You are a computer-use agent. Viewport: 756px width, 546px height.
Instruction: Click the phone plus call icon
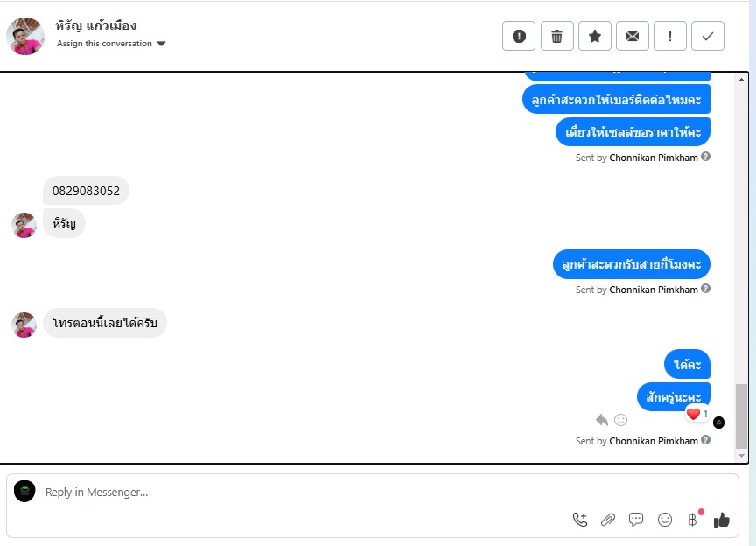point(580,520)
